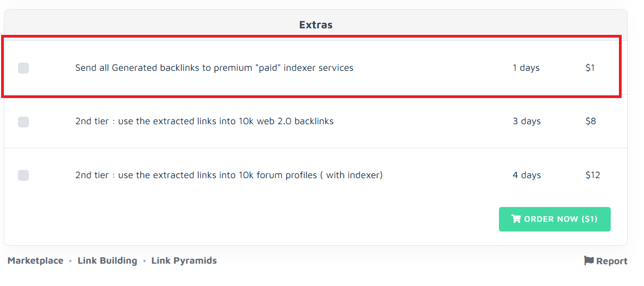Click the Extras section header
This screenshot has width=644, height=286.
tap(316, 25)
